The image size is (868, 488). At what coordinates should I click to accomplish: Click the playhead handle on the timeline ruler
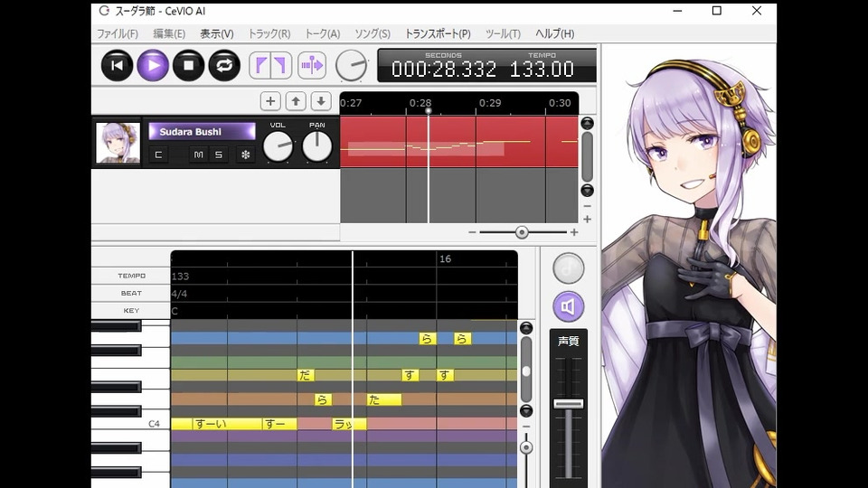coord(428,111)
